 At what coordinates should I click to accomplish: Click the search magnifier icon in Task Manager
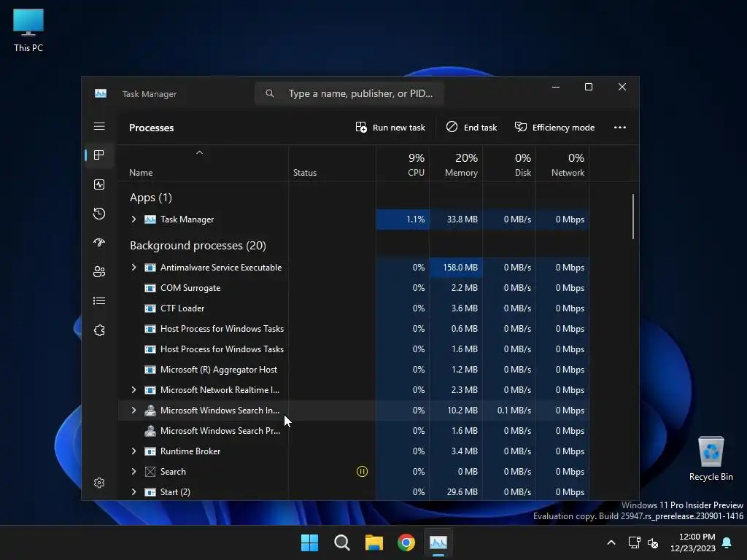[270, 93]
